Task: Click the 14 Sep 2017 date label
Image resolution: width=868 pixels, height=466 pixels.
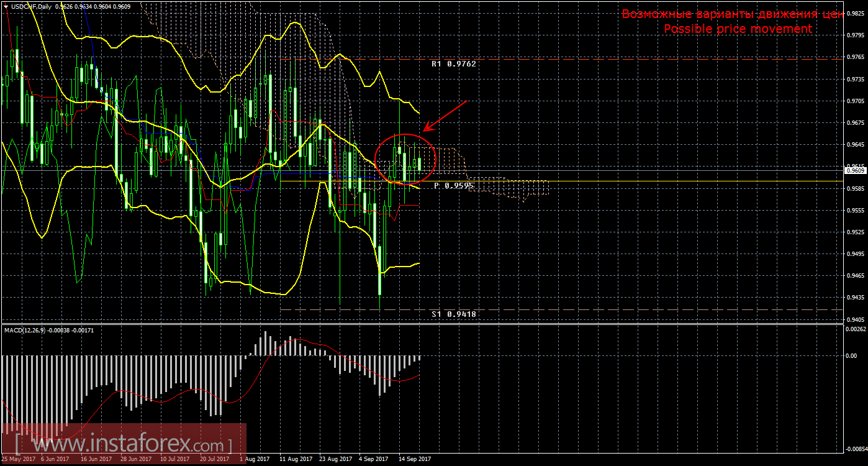Action: pyautogui.click(x=415, y=459)
